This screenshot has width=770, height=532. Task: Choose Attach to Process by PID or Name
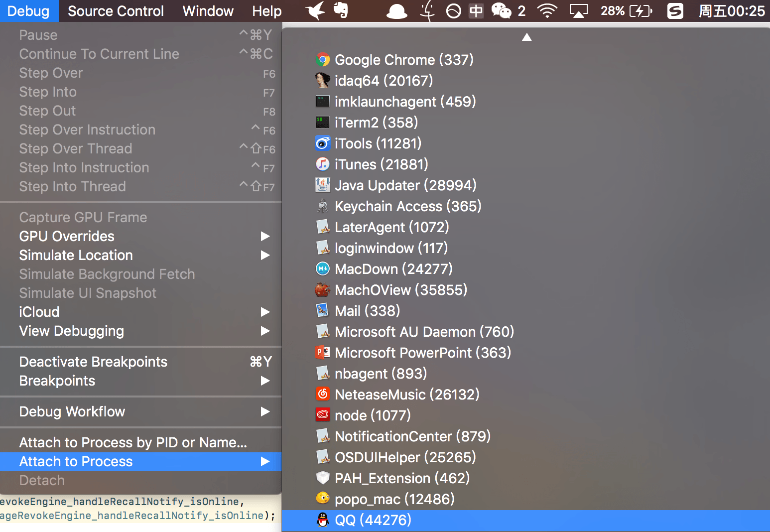[141, 442]
